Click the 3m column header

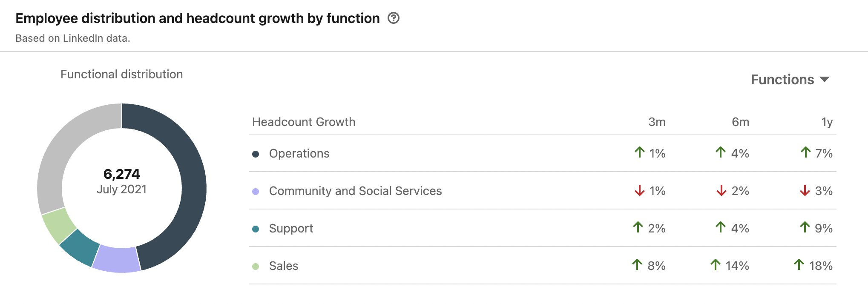(x=656, y=122)
